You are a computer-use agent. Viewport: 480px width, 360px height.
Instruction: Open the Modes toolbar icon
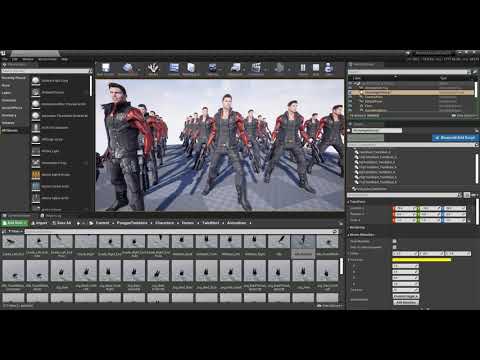153,68
